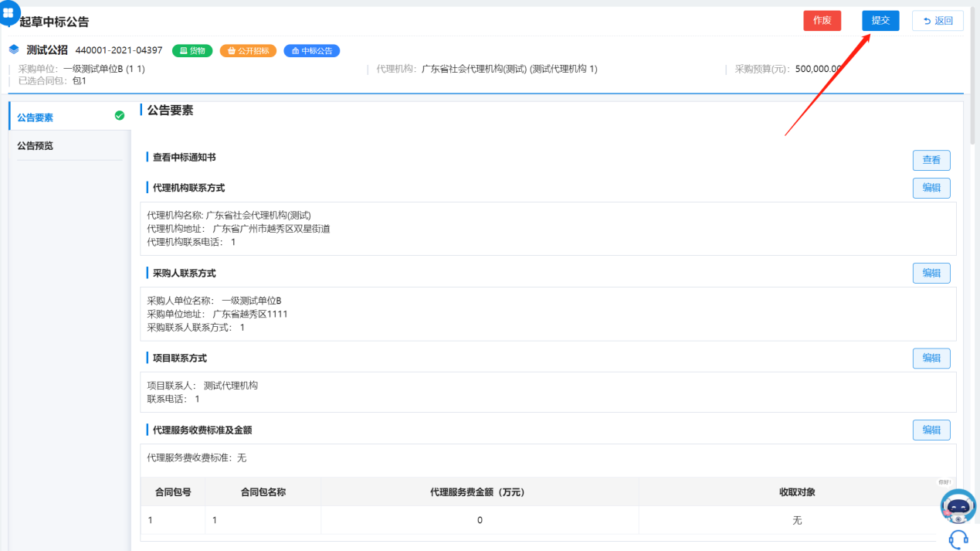
Task: Click the layers icon beside 测试公招
Action: point(14,49)
